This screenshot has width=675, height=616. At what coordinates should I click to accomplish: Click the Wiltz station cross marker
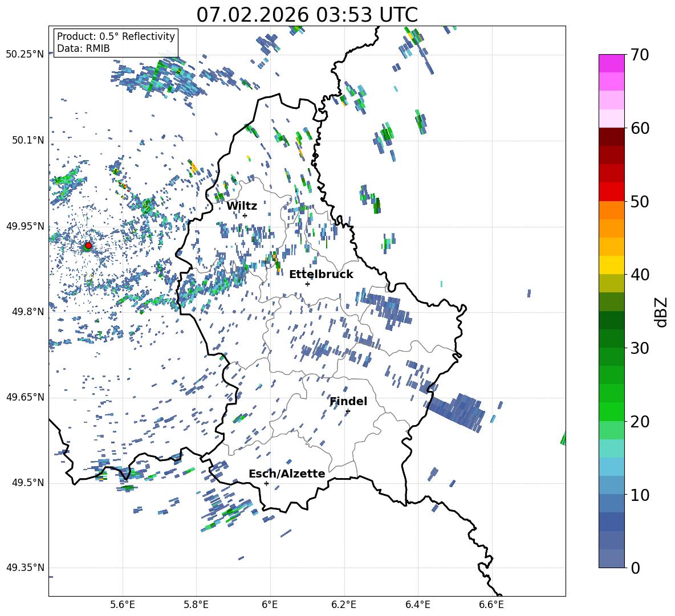(245, 215)
